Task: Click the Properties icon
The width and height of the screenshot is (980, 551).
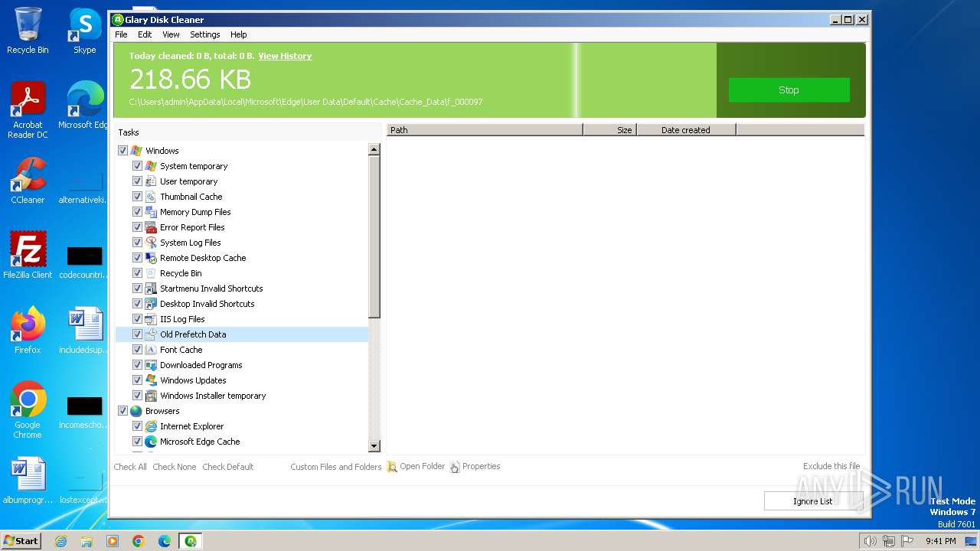Action: 455,467
